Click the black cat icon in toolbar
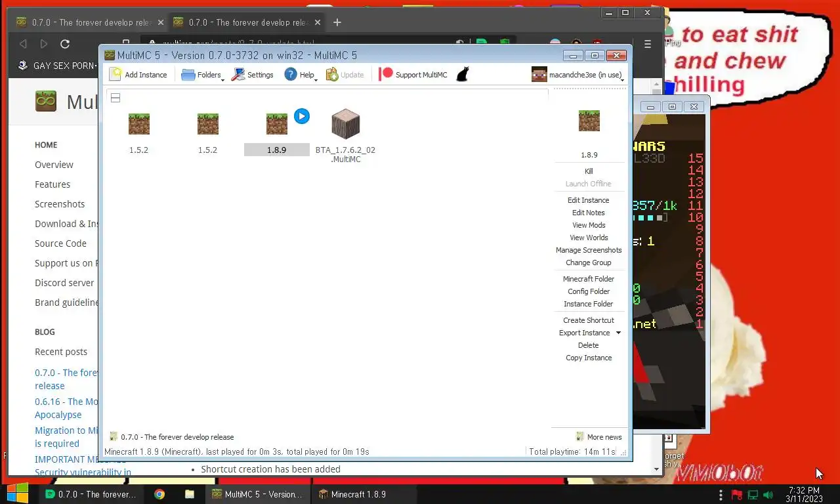840x504 pixels. click(x=463, y=74)
